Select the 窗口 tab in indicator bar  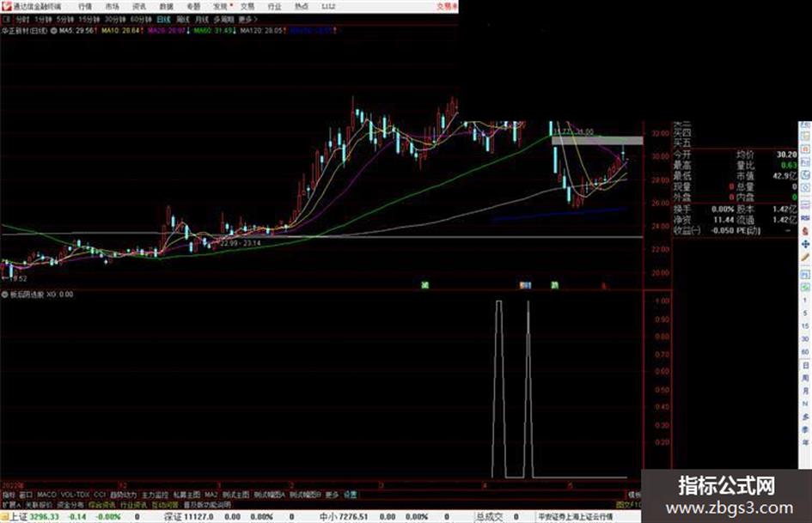click(26, 495)
